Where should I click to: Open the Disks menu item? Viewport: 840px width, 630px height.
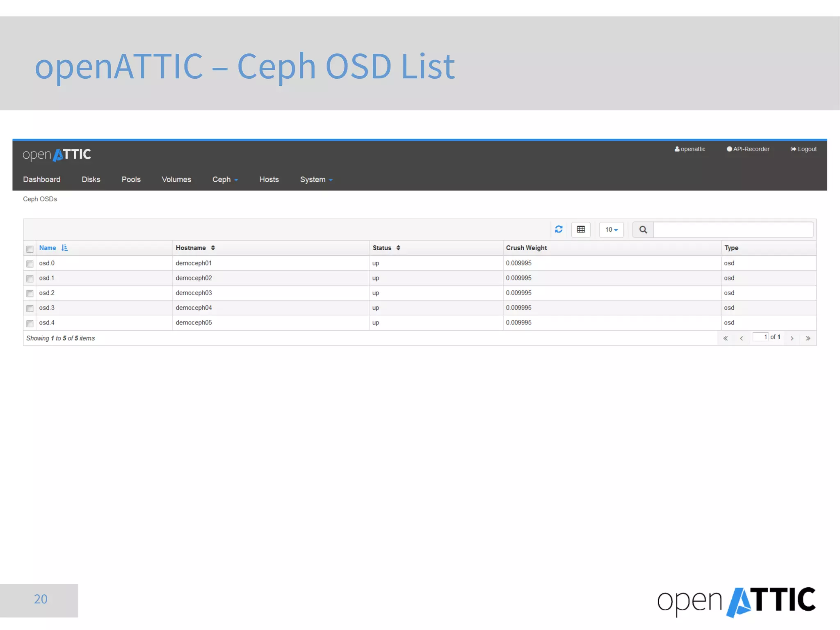coord(91,179)
